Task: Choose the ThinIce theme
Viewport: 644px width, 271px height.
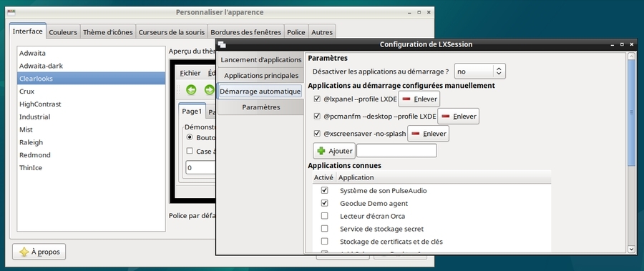Action: (x=91, y=168)
